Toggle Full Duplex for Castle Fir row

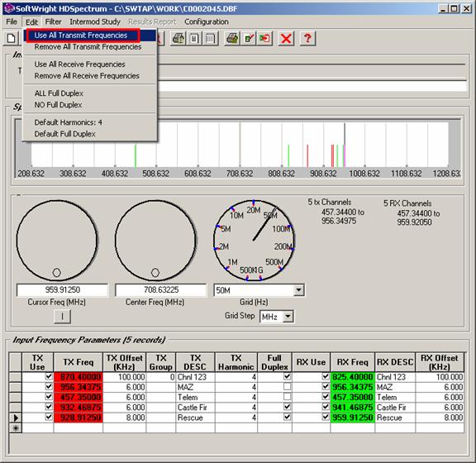coord(287,407)
